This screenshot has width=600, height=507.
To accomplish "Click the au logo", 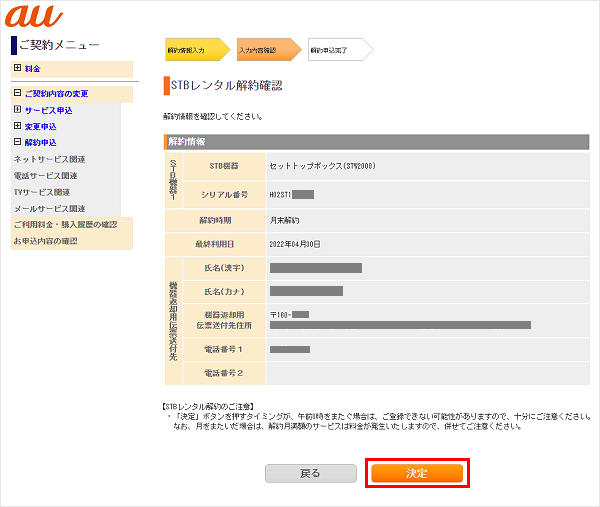I will pos(35,17).
